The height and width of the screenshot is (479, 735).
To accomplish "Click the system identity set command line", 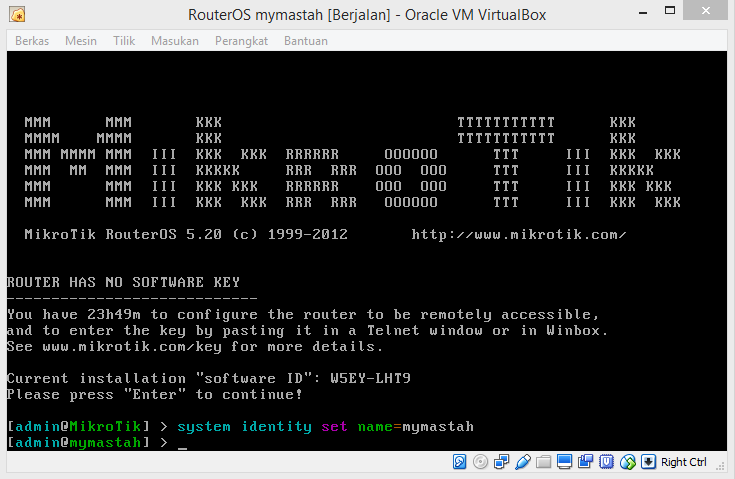I will [x=325, y=427].
